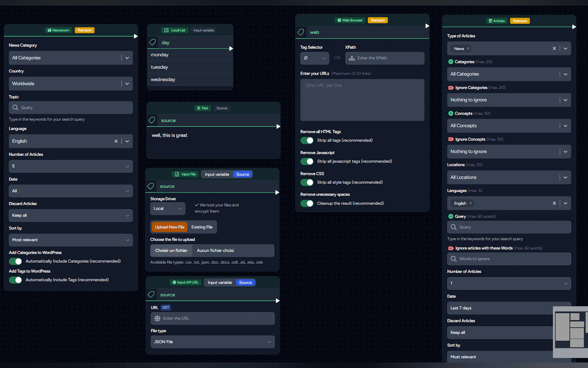Open the Storage Driver Local dropdown

click(x=167, y=209)
